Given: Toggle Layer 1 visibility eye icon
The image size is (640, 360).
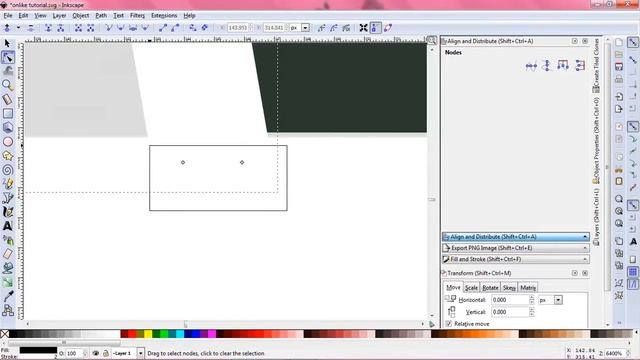Looking at the screenshot, I should click(x=96, y=353).
